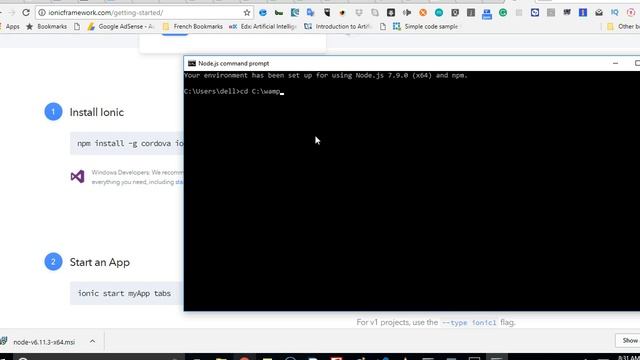Open the envelope mail extension icon
Viewport: 640px width, 360px height.
click(x=599, y=13)
